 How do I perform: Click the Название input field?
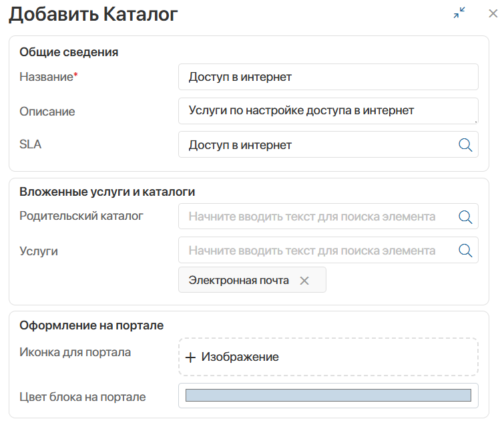coord(328,77)
